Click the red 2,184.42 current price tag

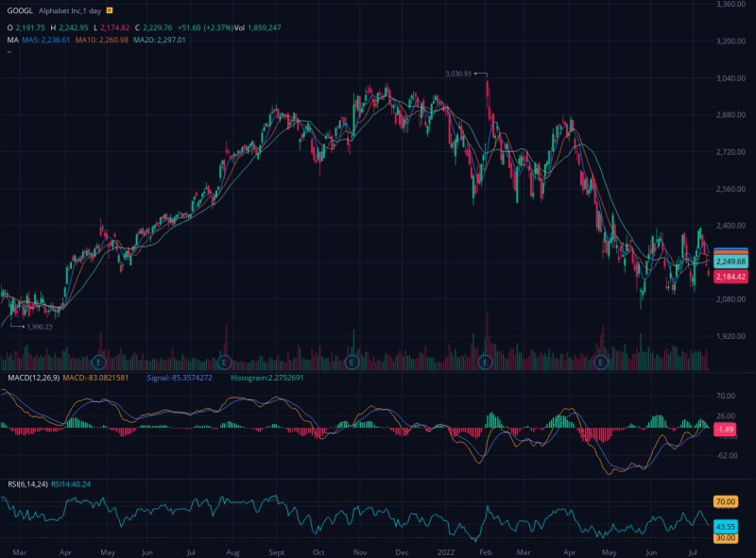pyautogui.click(x=730, y=277)
